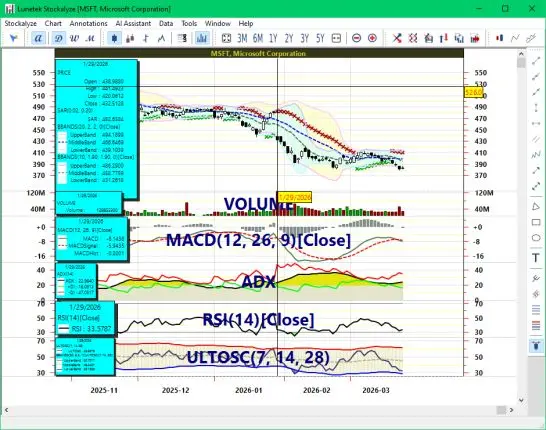Click the clipboard chart toolbar icon
The height and width of the screenshot is (430, 546).
[429, 38]
